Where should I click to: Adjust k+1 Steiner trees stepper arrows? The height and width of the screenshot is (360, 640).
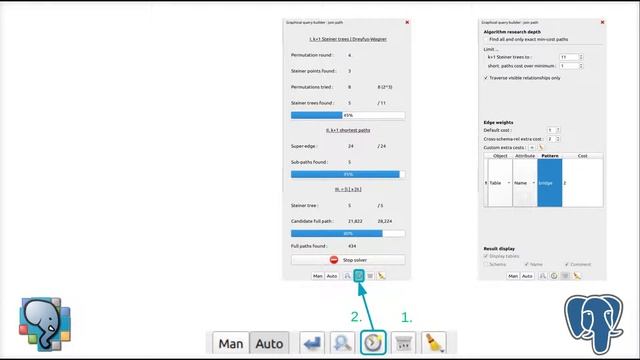click(x=581, y=57)
